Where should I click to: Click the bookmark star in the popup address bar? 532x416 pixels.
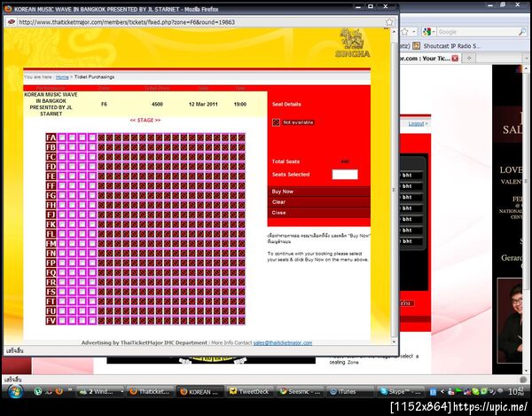(x=389, y=22)
